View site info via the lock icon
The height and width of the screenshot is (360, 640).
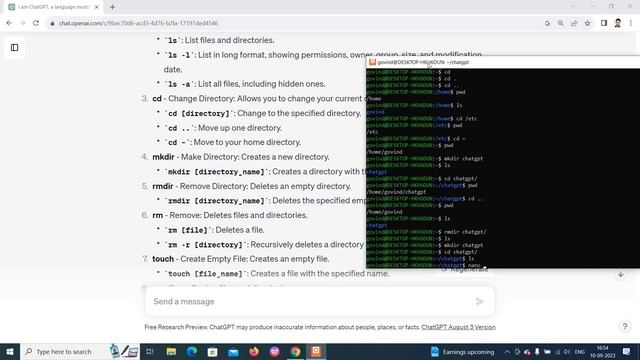click(52, 24)
